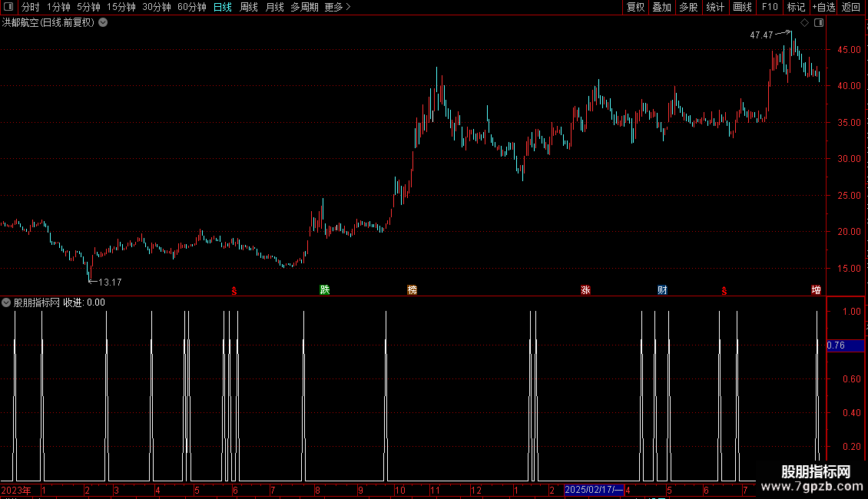The height and width of the screenshot is (499, 868).
Task: Click the red 增 event marker
Action: coord(816,290)
